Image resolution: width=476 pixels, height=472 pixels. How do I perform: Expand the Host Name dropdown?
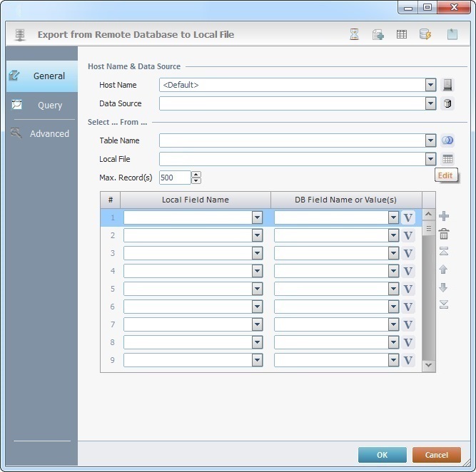430,85
